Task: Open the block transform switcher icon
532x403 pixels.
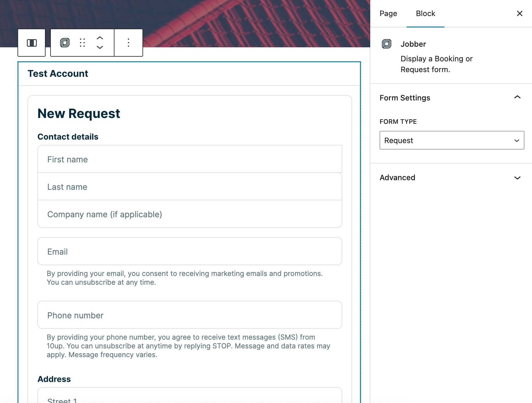Action: point(32,43)
